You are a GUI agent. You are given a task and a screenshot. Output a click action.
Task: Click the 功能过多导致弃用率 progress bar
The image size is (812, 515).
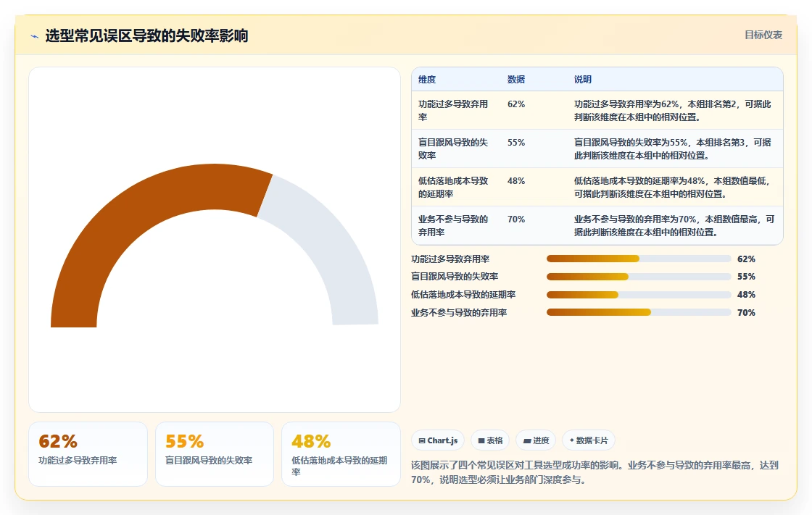tap(639, 259)
